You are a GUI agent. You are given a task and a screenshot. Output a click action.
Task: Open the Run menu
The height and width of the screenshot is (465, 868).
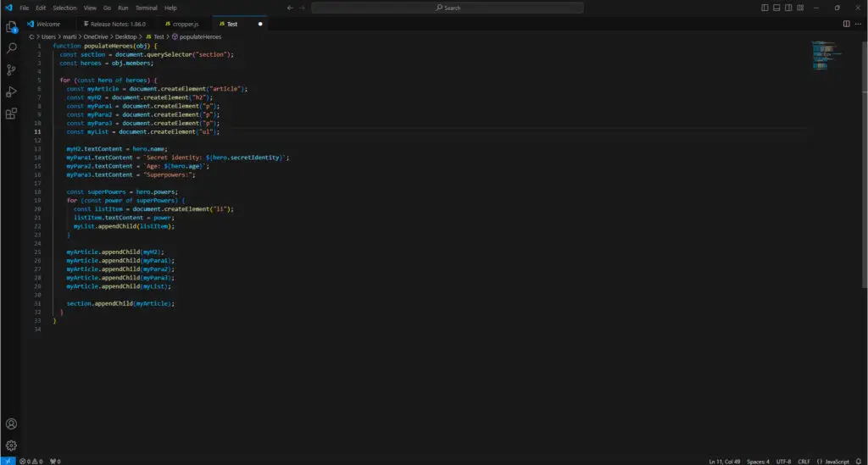[x=123, y=8]
